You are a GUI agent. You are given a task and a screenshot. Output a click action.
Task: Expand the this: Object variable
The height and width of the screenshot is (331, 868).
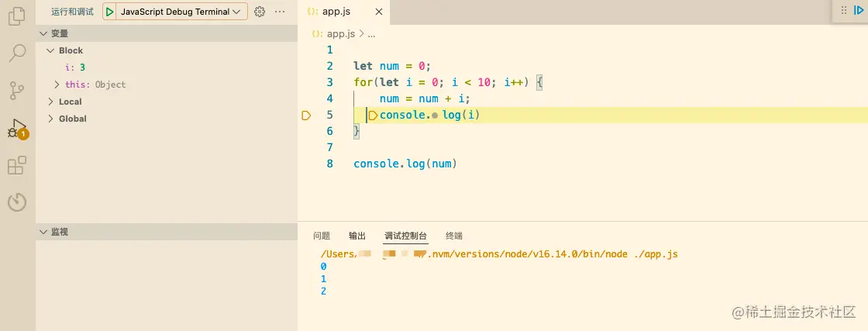[x=57, y=84]
